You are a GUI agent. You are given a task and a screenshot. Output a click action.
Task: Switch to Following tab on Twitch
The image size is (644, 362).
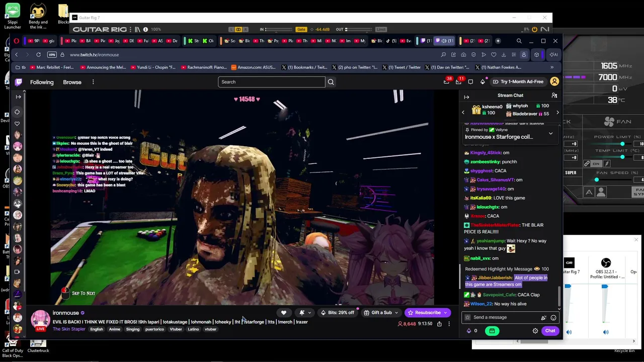coord(42,82)
